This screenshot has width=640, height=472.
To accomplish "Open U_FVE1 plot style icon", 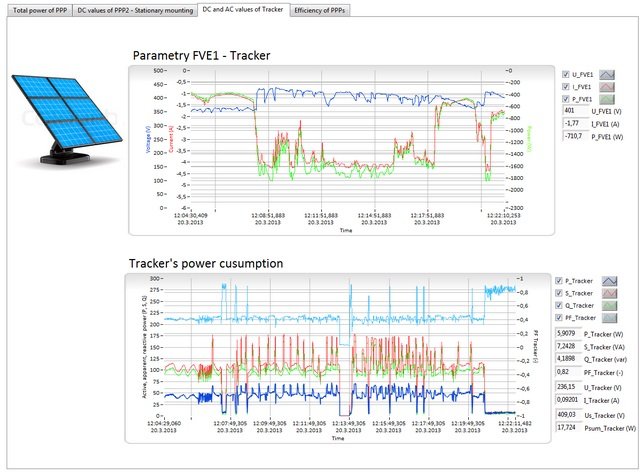I will (x=607, y=74).
